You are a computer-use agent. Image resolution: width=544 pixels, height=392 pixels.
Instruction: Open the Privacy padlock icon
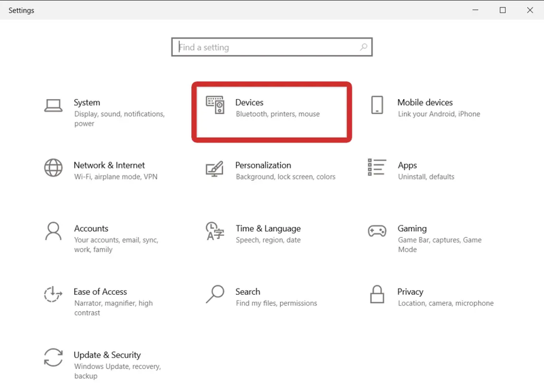[377, 293]
